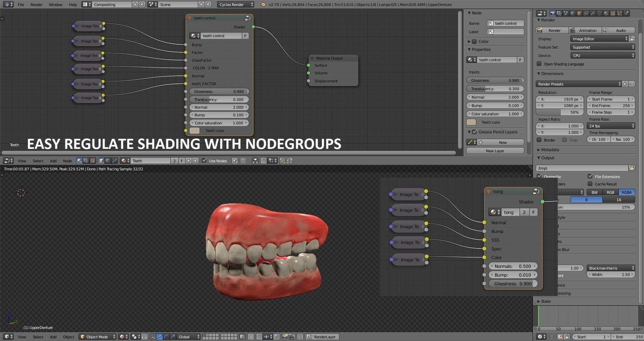Click the Teeth color swatch in Properties
The width and height of the screenshot is (644, 341).
471,122
